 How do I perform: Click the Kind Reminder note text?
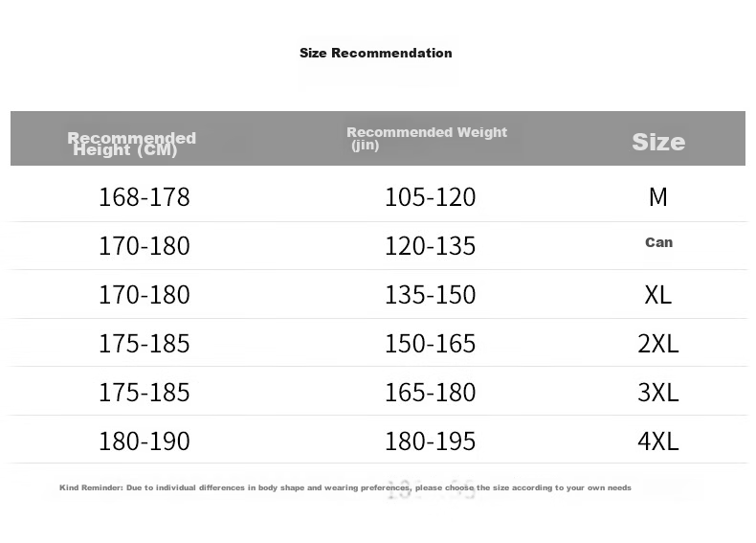point(345,487)
